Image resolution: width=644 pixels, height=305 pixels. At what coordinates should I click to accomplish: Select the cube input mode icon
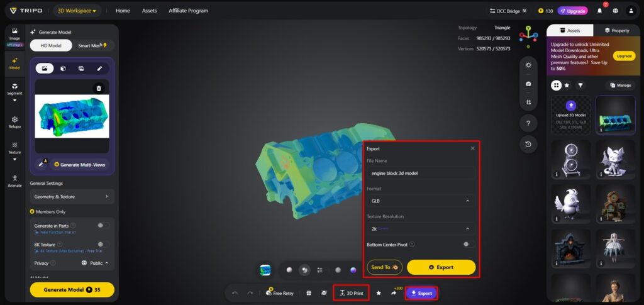pos(63,69)
